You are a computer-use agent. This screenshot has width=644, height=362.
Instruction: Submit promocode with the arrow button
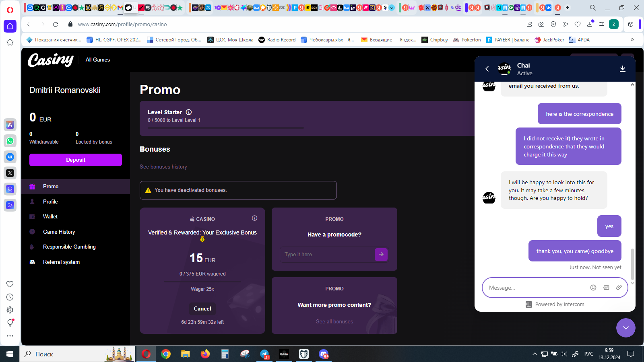click(x=381, y=254)
